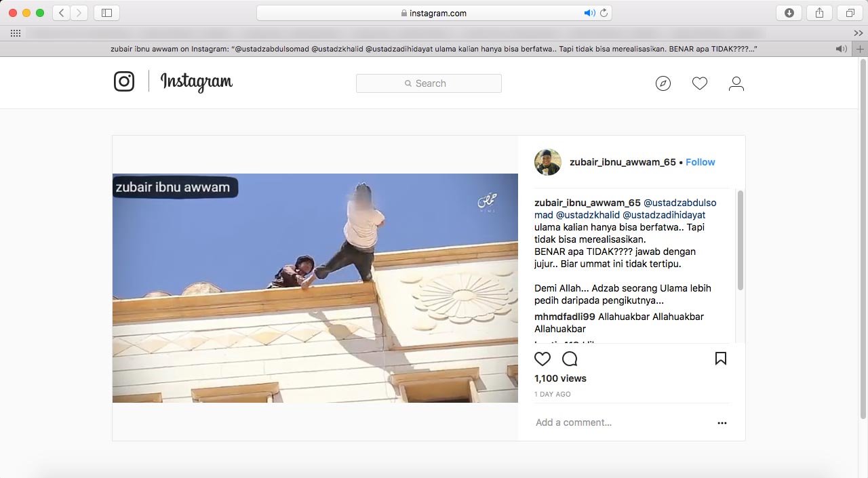868x478 pixels.
Task: Click the Instagram camera logo icon
Action: [124, 82]
